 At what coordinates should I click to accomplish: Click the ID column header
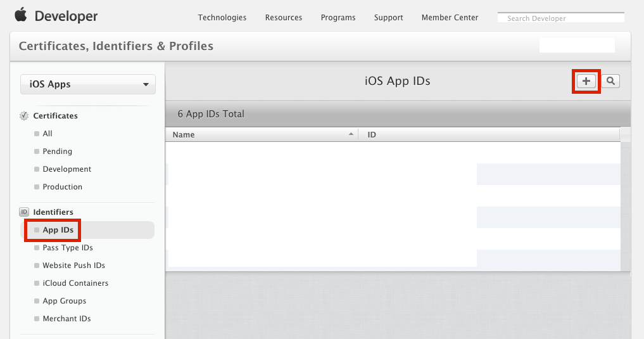489,135
